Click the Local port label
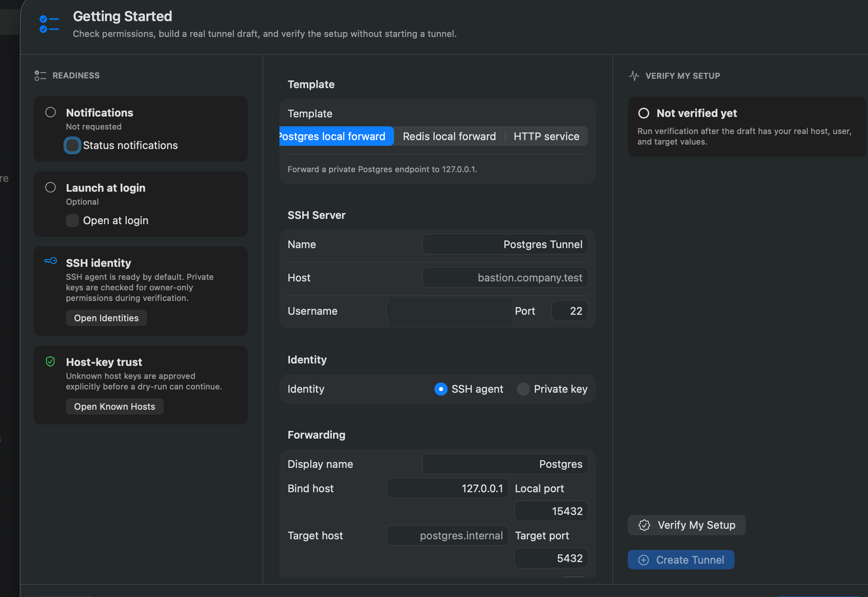This screenshot has width=868, height=597. [x=539, y=488]
